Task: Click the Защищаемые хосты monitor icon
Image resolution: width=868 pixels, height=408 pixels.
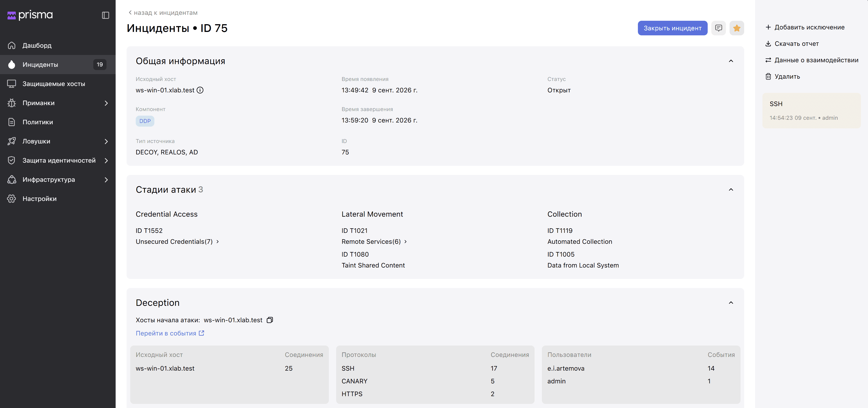Action: pyautogui.click(x=12, y=83)
